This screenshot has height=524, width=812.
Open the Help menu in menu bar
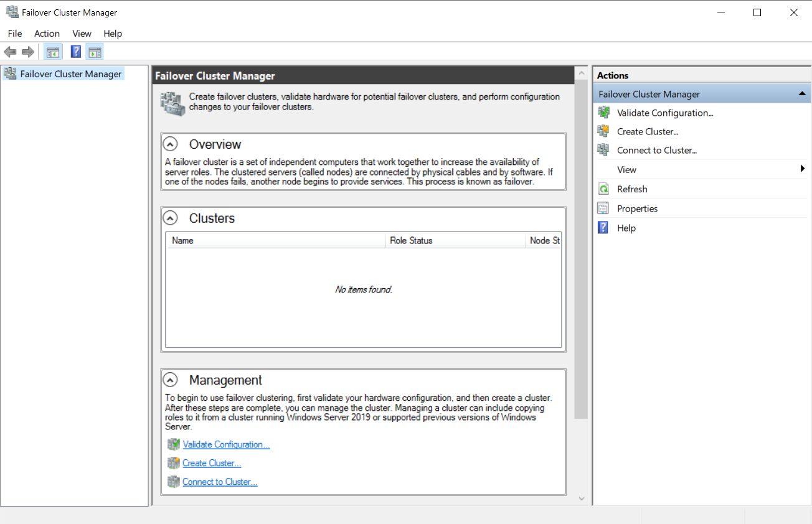click(113, 34)
